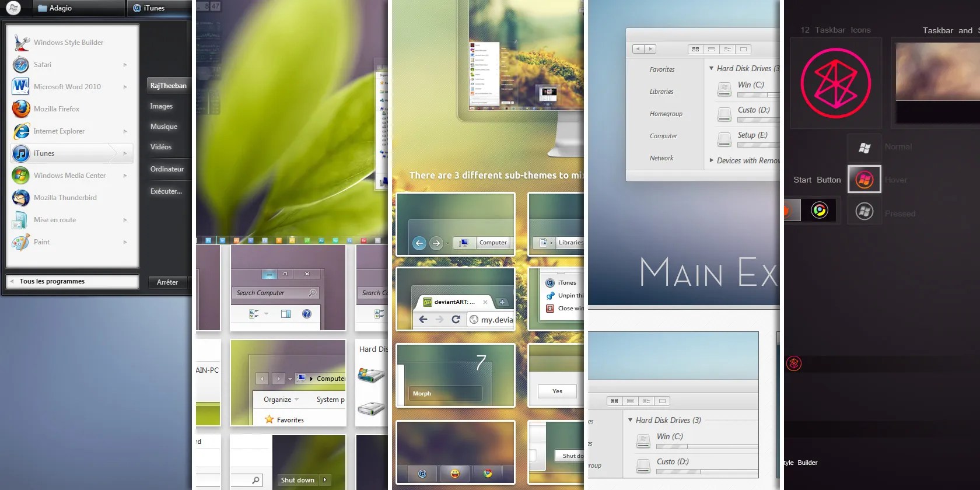Open the RajTheeban user folder link

[168, 86]
